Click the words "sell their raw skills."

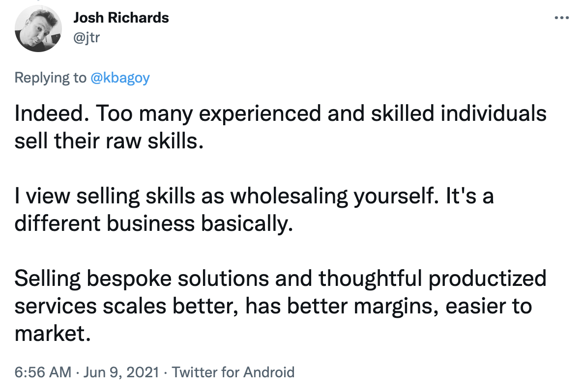(109, 141)
